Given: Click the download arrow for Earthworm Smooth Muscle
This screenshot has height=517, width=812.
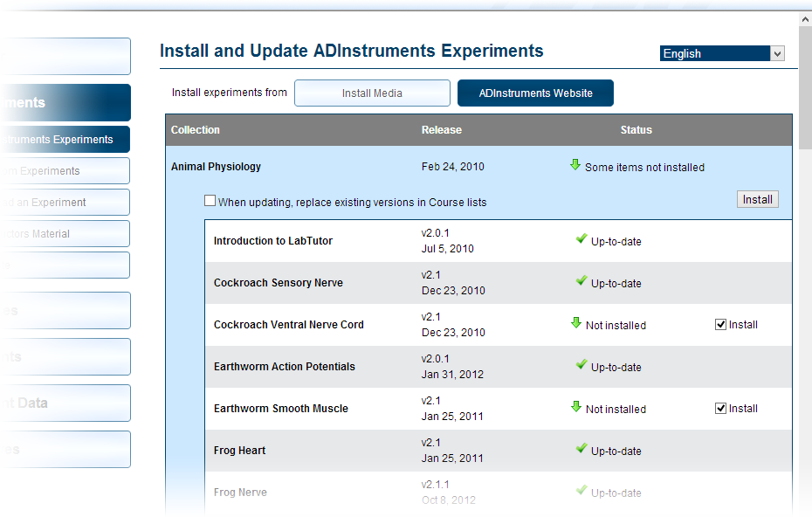Looking at the screenshot, I should pos(575,405).
